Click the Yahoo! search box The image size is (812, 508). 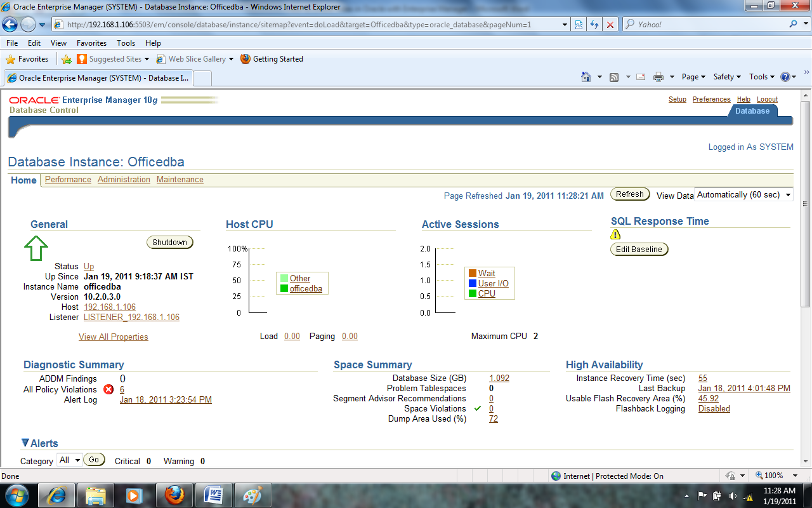point(705,25)
